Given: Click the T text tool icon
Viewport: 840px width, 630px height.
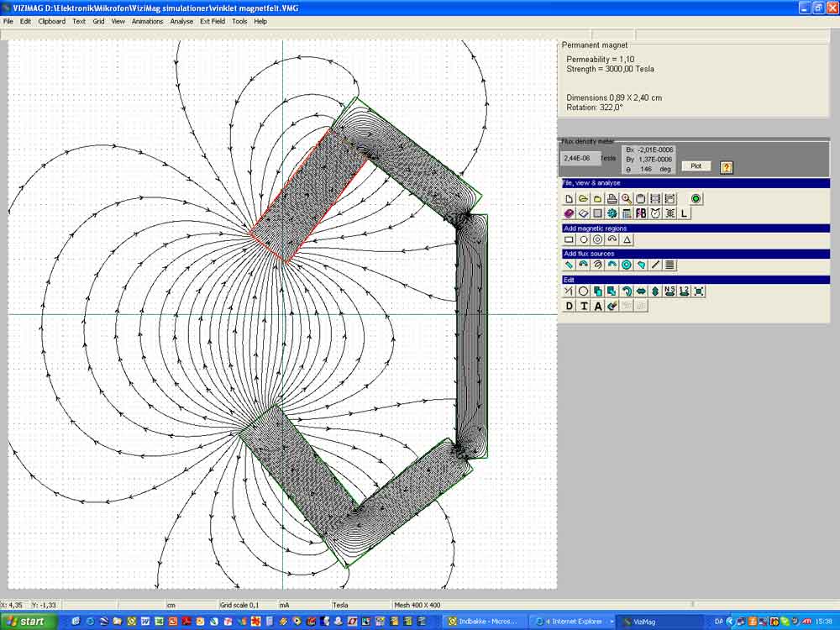Looking at the screenshot, I should coord(584,306).
